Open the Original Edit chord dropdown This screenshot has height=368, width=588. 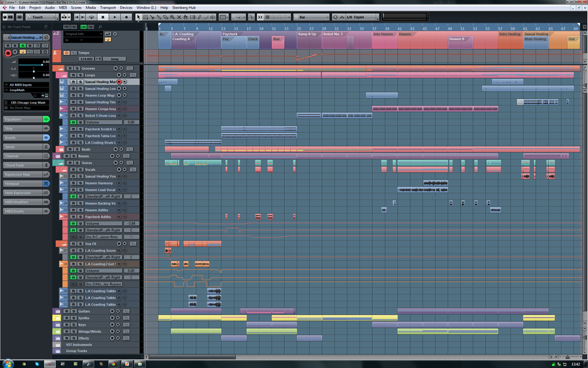tap(83, 34)
